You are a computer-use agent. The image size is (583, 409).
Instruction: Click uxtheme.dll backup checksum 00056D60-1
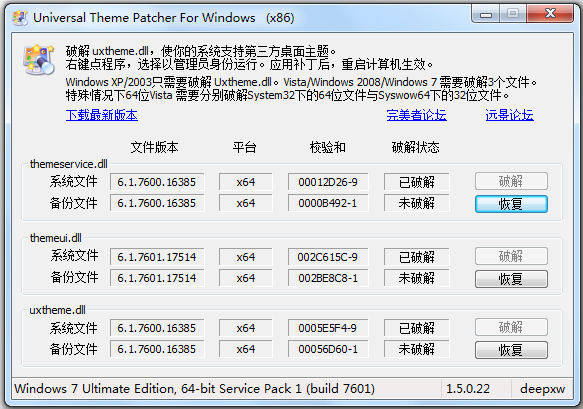328,349
